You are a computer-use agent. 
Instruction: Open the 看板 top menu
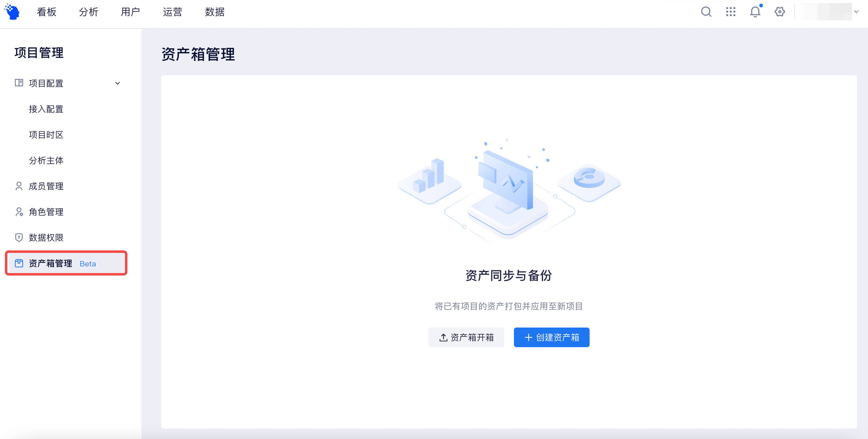tap(47, 12)
